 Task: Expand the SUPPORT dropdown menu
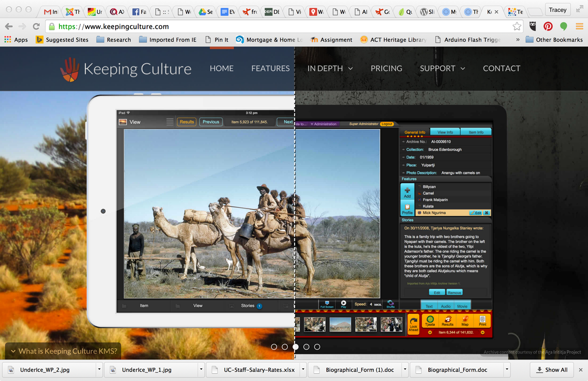pos(442,69)
